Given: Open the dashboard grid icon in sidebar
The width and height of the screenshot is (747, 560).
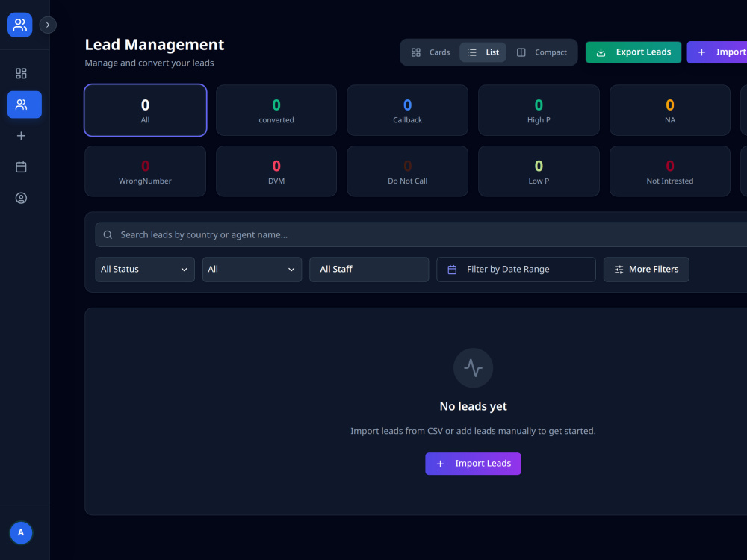Looking at the screenshot, I should (x=21, y=73).
